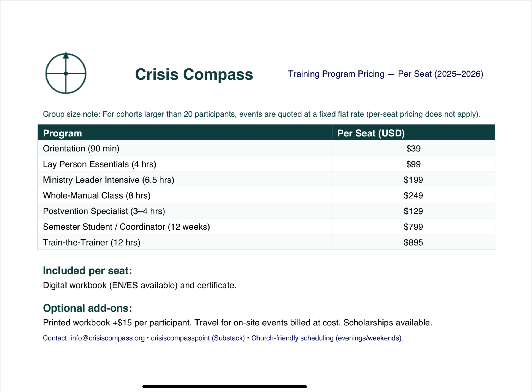Tap the Semester Student / Coordinator row
The image size is (532, 392).
tap(126, 227)
